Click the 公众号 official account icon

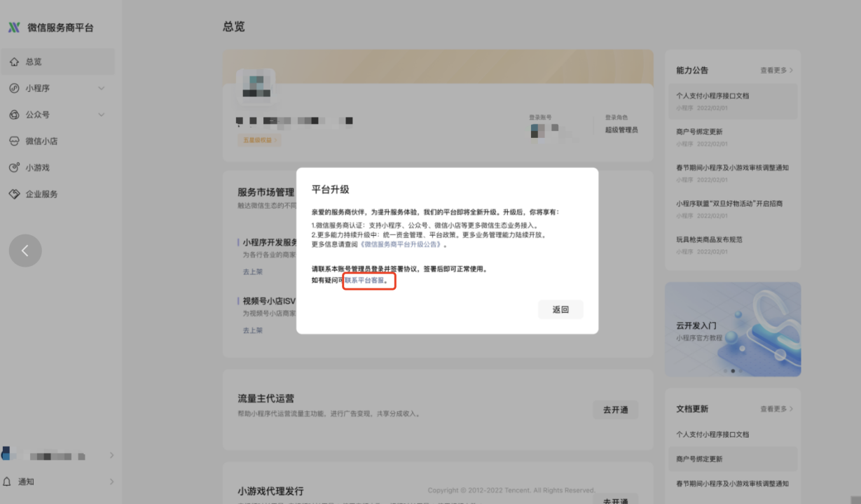click(x=14, y=115)
